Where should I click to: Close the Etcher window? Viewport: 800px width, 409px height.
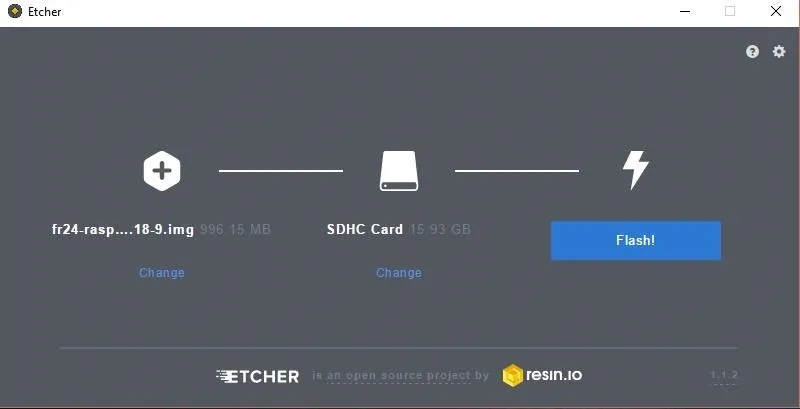pos(776,11)
